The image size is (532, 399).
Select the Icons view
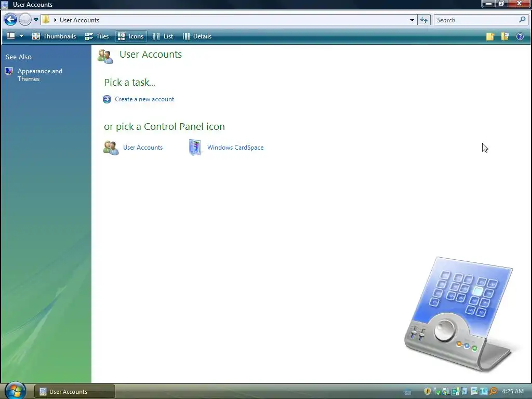(x=131, y=36)
